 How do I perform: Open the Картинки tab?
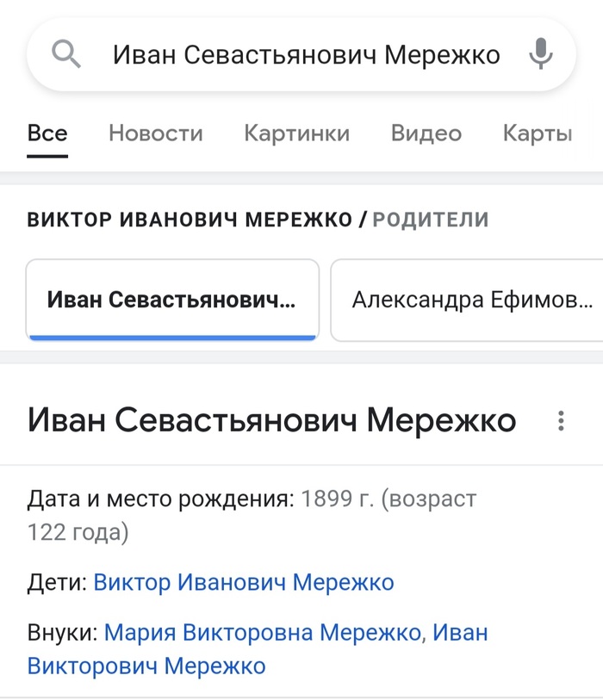297,133
